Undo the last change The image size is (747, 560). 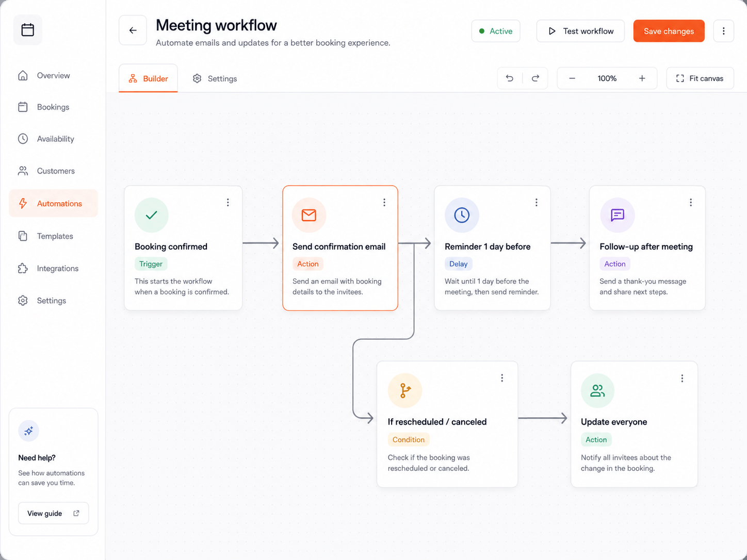pyautogui.click(x=510, y=78)
